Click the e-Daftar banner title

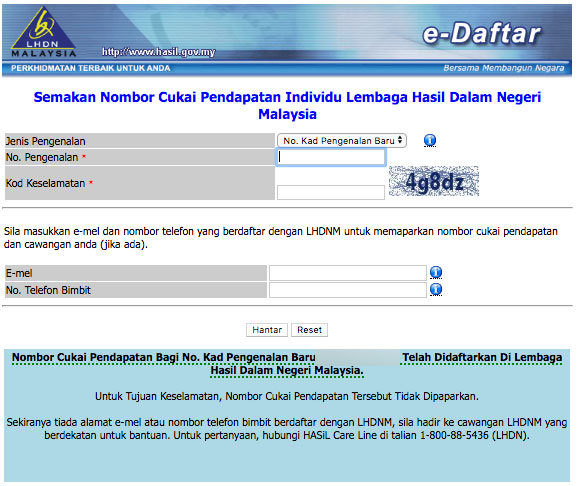point(481,34)
